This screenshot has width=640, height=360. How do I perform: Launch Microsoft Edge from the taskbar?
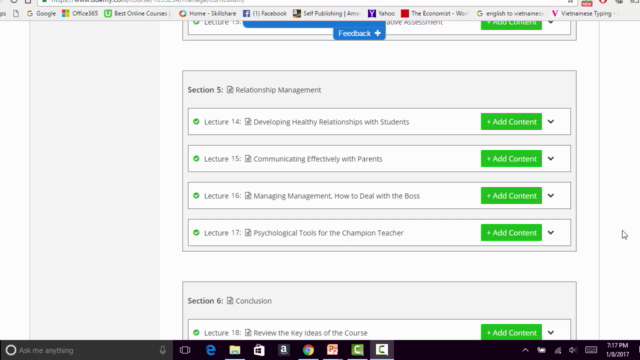tap(210, 350)
